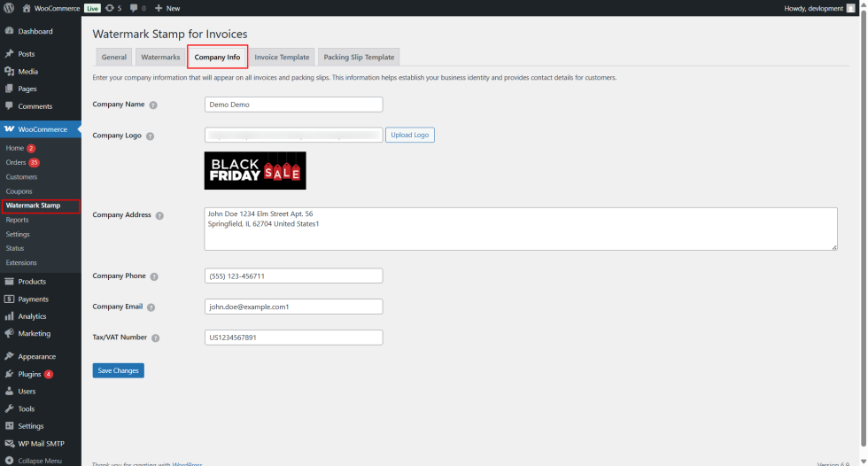Switch to the General tab
This screenshot has height=466, width=868.
point(114,57)
